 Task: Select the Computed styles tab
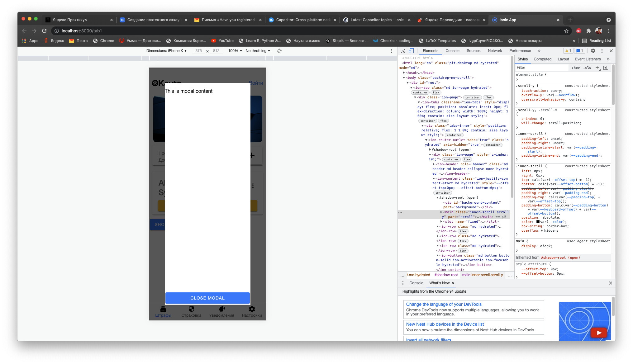coord(542,59)
